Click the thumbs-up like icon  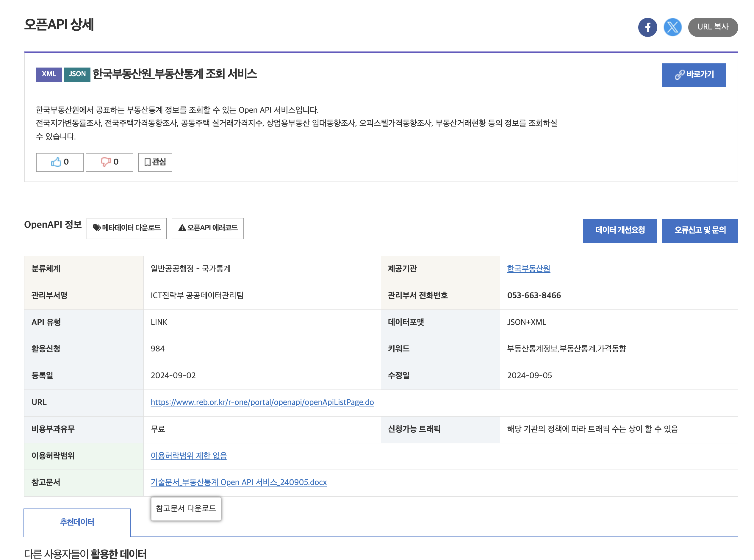[x=56, y=162]
